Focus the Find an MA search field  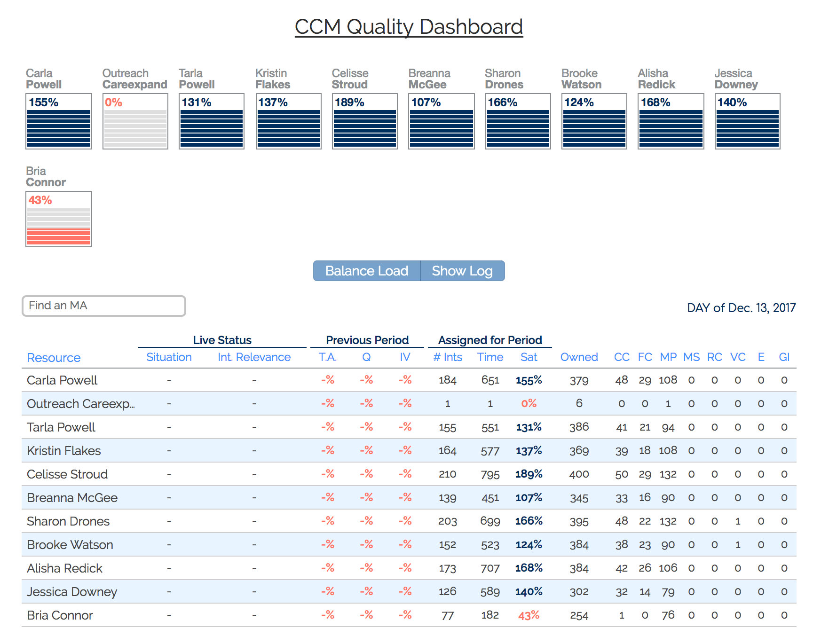coord(104,306)
